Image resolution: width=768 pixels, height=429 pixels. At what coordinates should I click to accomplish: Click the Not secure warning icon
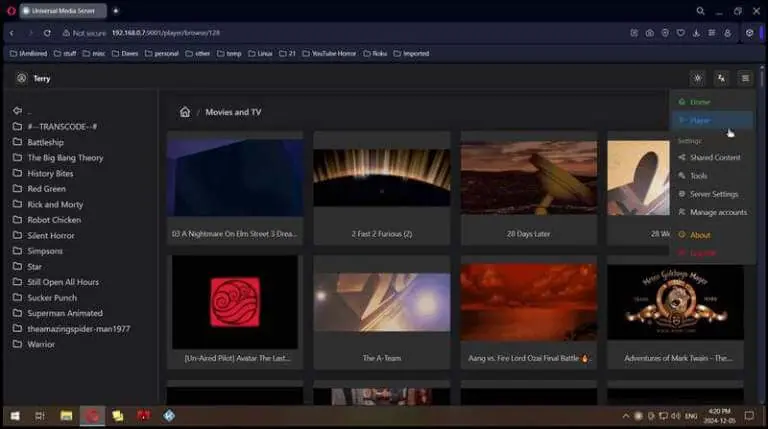point(66,33)
